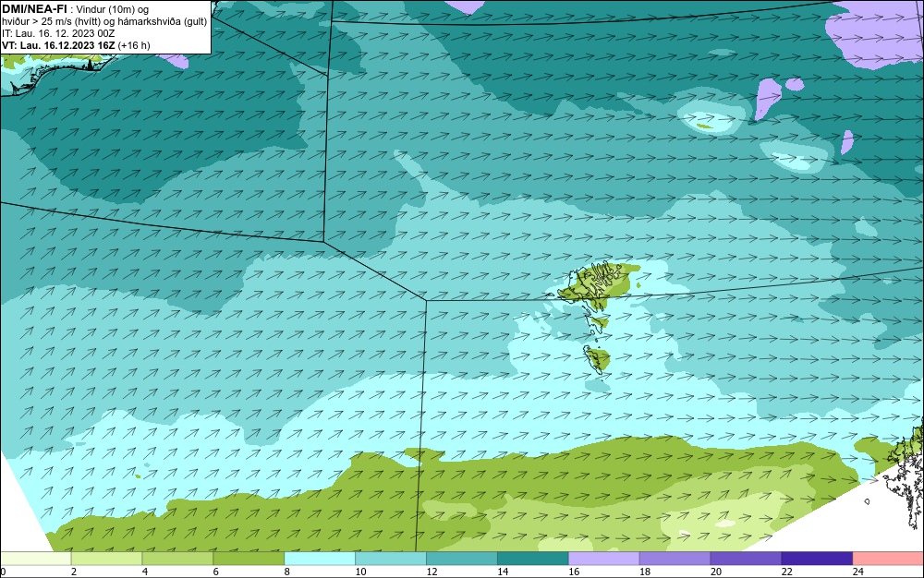Select the violet 20–22 m/s legend swatch
The image size is (924, 578).
tap(746, 559)
